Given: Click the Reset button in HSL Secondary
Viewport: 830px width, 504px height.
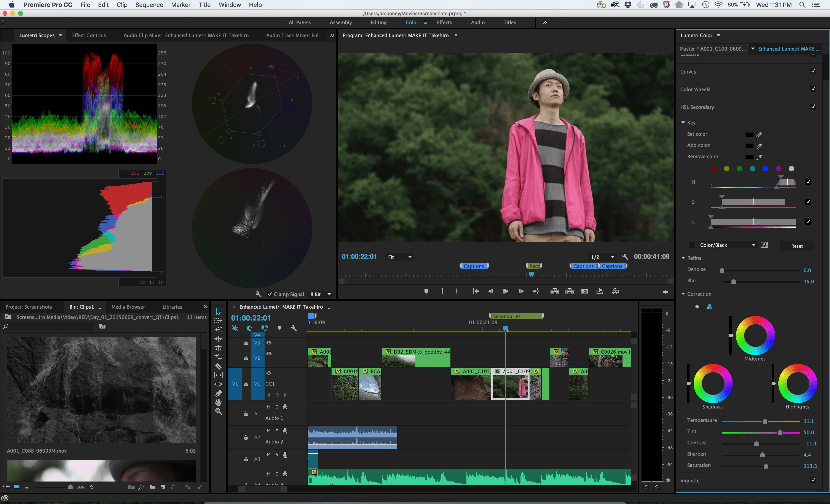Looking at the screenshot, I should [797, 246].
